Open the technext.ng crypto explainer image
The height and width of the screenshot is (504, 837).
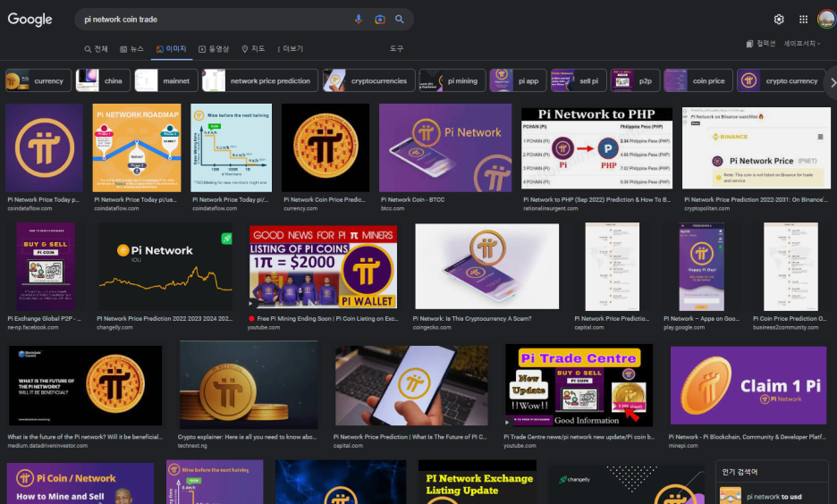click(249, 385)
